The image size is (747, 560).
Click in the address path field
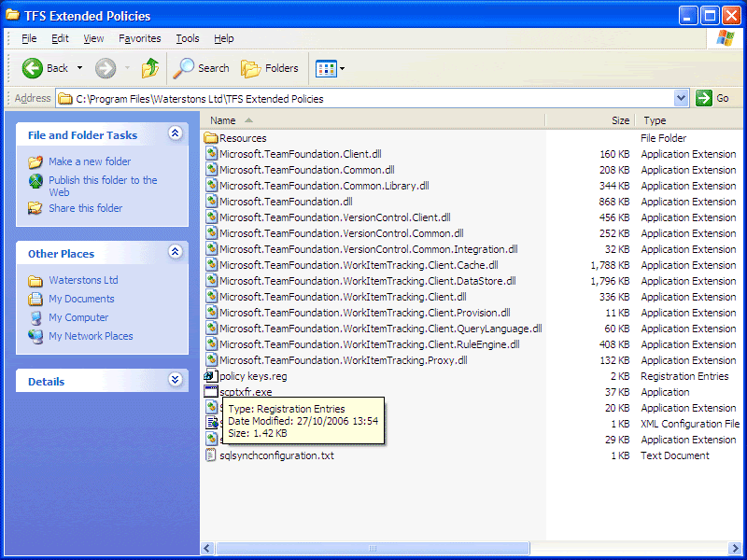[365, 99]
